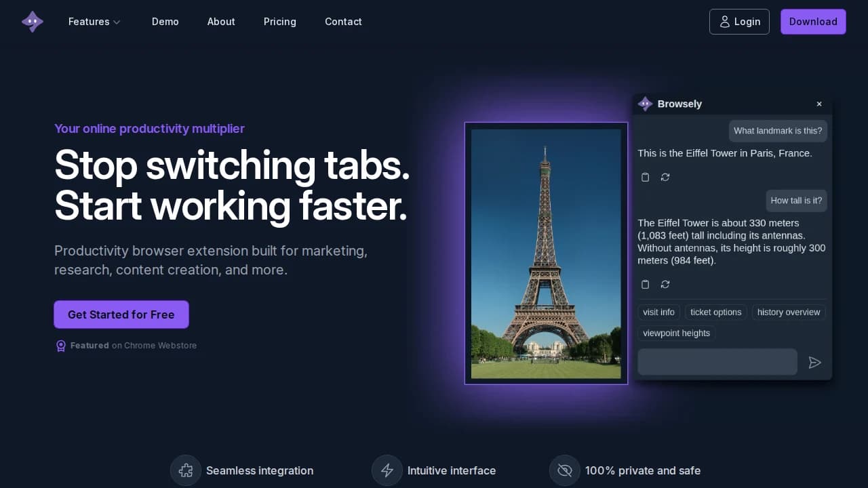
Task: Click the crossed-eye privacy icon
Action: 564,470
